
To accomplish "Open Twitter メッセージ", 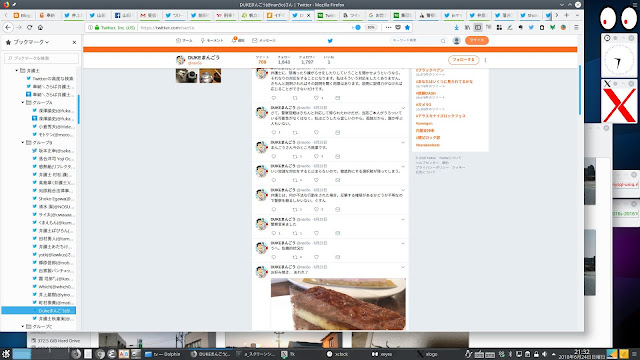I will pos(264,40).
